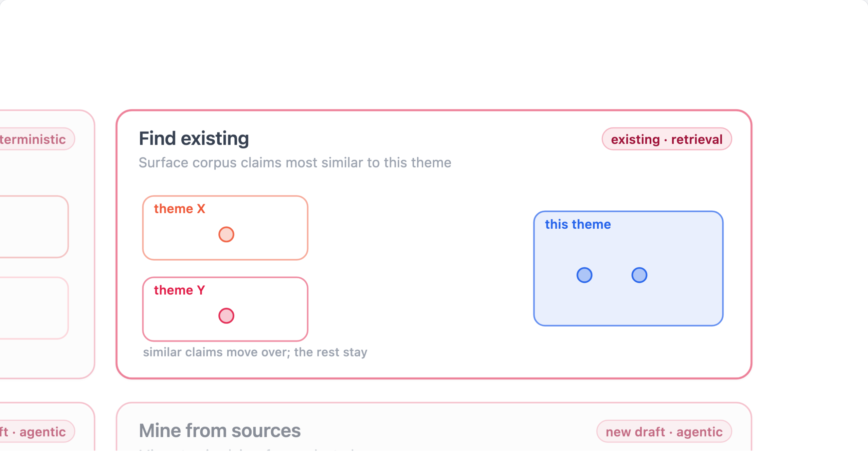Click the 'similar claims move over' caption
This screenshot has width=868, height=456.
coord(255,352)
